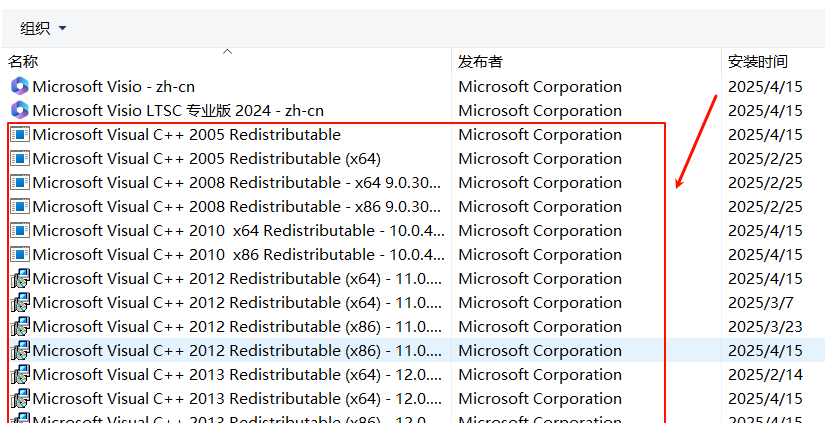Select 2012 Redistributable (x64) name dated 2025/3/7
Viewport: 825px width, 423px height.
(237, 303)
